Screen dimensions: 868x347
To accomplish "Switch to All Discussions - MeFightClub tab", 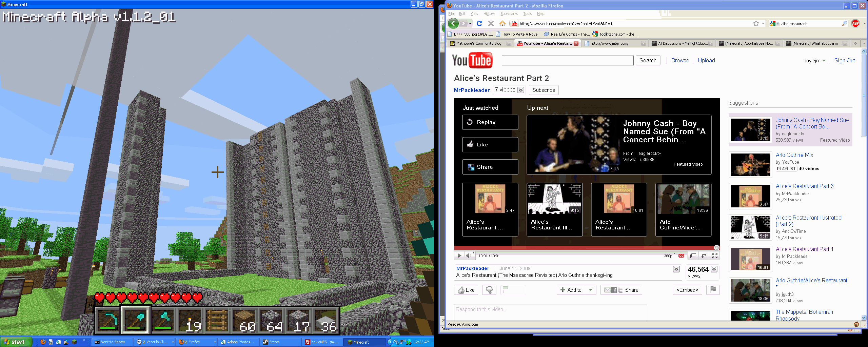I will 682,43.
